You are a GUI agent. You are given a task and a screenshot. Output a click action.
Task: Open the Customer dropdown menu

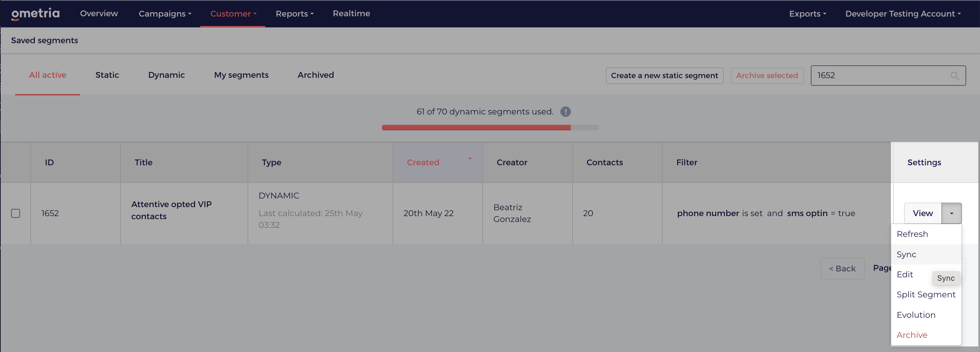click(x=233, y=14)
